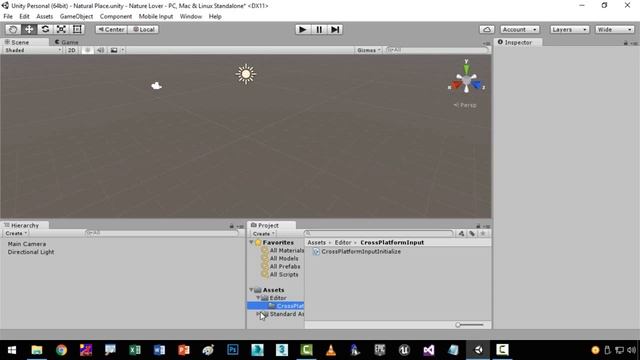
Task: Go to Assets in breadcrumb path
Action: pyautogui.click(x=317, y=242)
